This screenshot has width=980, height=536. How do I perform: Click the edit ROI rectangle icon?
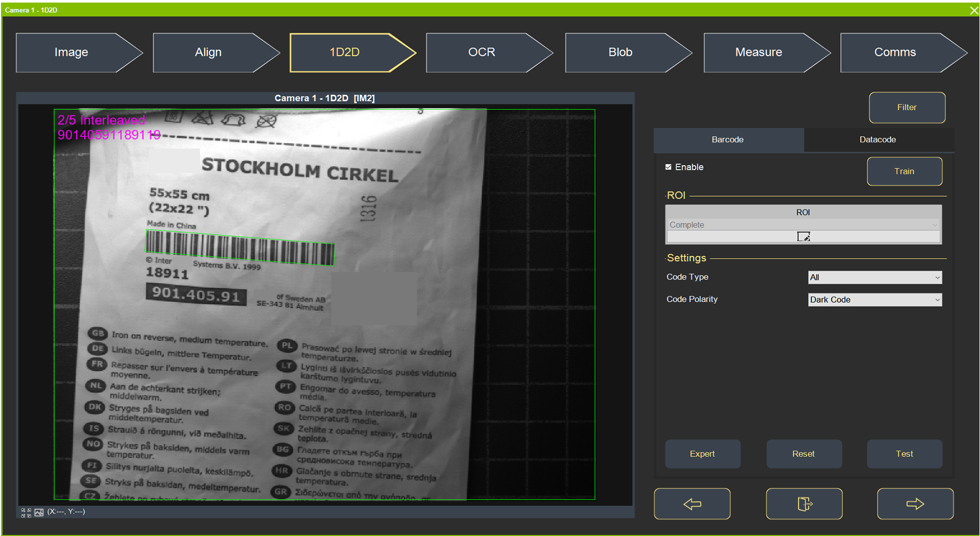(803, 236)
